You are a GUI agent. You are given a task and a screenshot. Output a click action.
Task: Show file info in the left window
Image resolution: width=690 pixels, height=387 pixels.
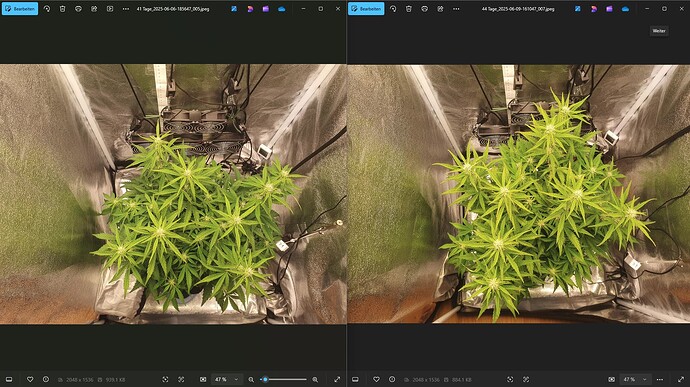pos(46,379)
